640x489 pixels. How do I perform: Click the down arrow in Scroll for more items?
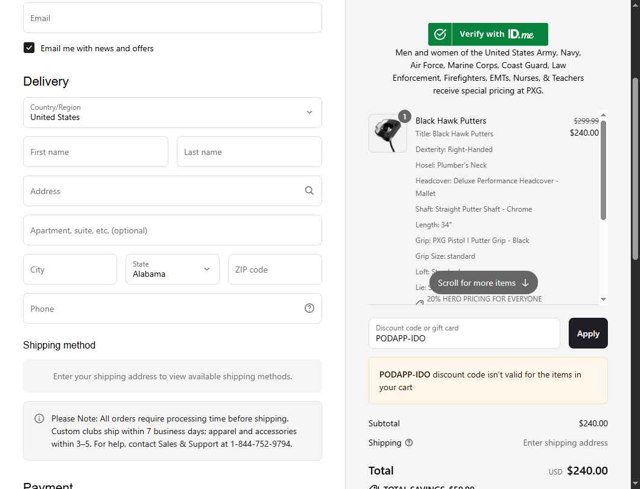coord(525,283)
